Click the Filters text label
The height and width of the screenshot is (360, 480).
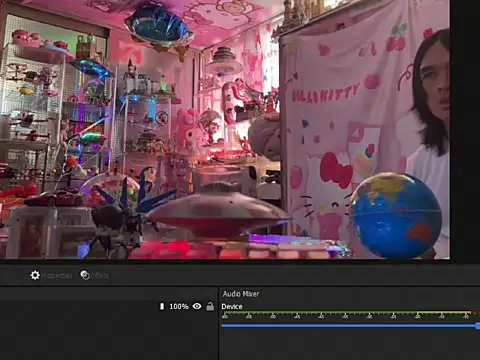click(100, 276)
